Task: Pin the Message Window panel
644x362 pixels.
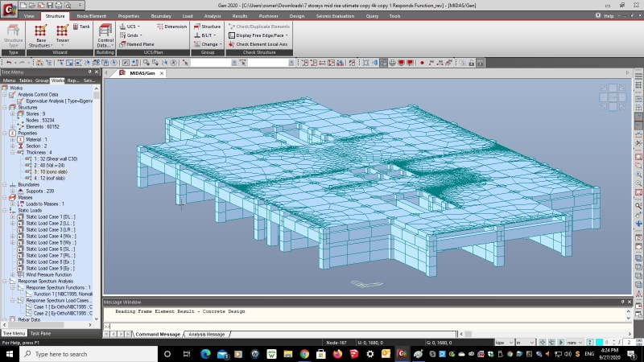Action: coord(622,302)
